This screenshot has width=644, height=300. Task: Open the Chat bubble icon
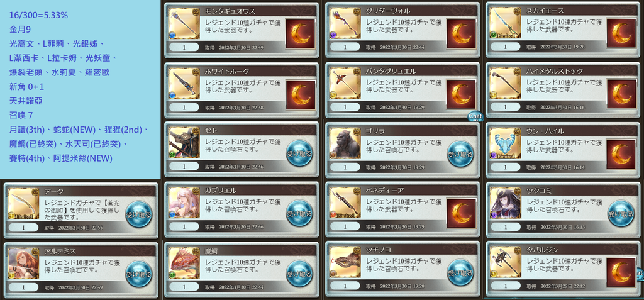click(475, 116)
